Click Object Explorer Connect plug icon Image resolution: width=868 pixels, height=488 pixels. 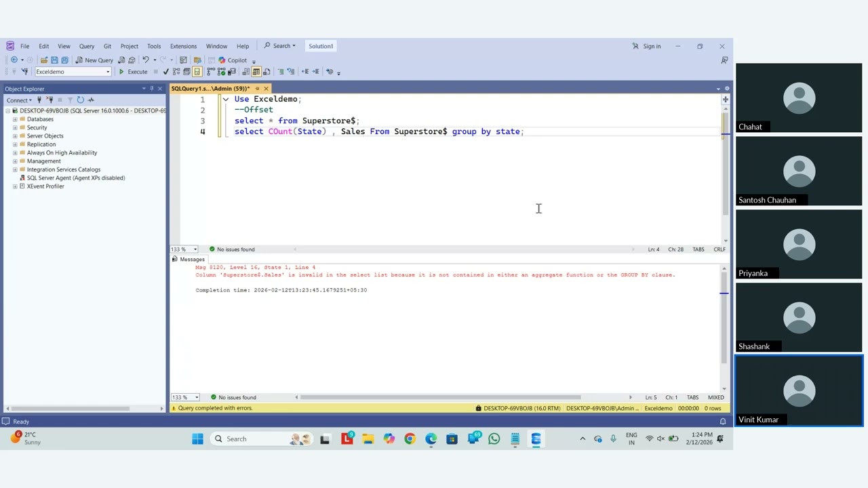39,100
